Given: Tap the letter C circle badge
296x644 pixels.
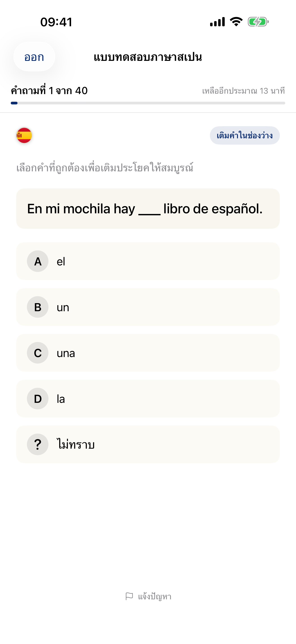Looking at the screenshot, I should tap(38, 353).
